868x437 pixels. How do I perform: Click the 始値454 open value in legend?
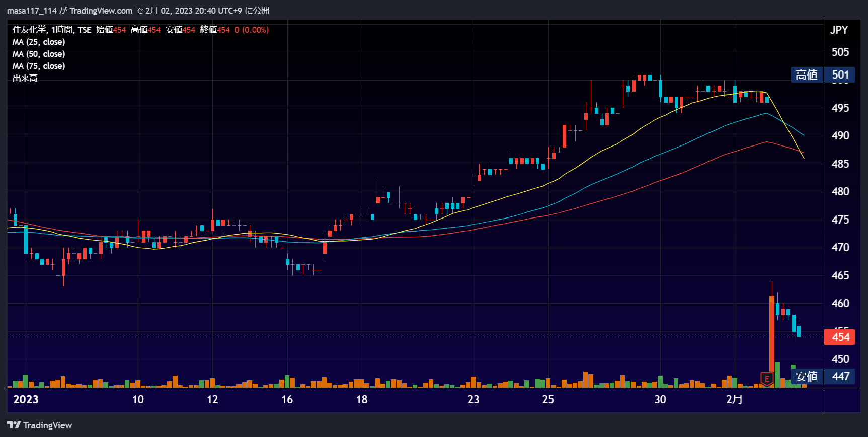[x=111, y=30]
